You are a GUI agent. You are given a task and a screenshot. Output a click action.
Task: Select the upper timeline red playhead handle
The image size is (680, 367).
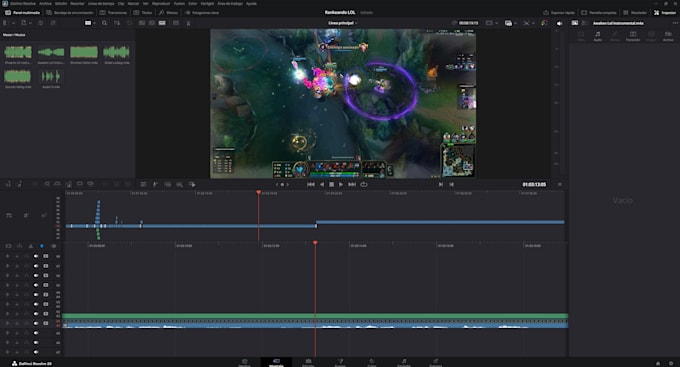coord(258,192)
